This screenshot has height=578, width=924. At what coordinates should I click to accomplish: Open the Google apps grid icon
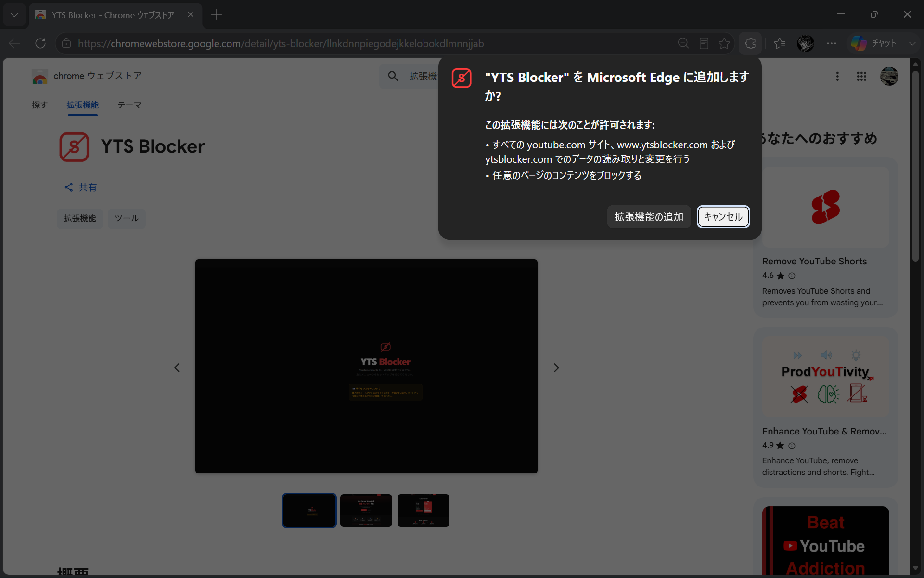pyautogui.click(x=861, y=76)
